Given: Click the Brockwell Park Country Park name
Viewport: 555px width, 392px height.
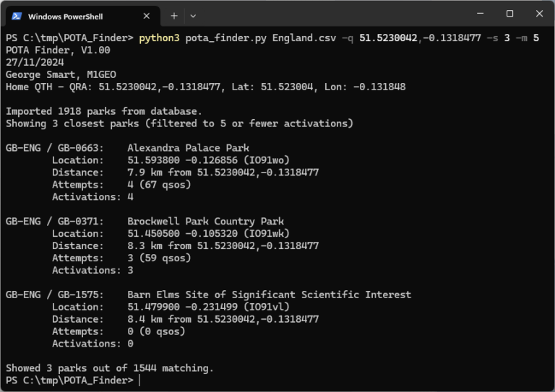Looking at the screenshot, I should (206, 222).
